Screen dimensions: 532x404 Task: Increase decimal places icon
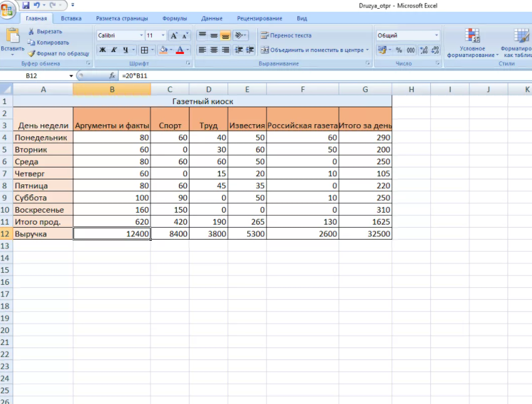(423, 50)
